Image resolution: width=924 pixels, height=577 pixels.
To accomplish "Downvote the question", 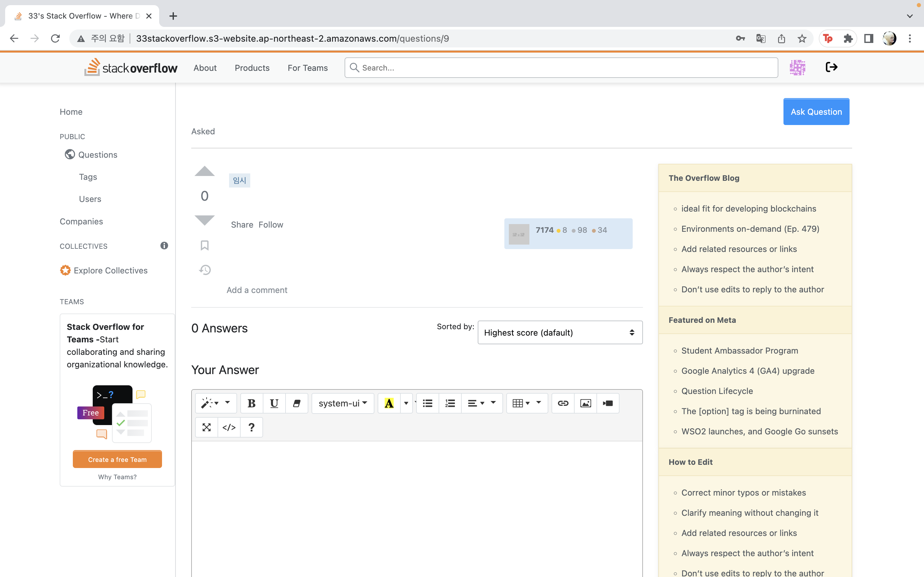I will 205,220.
